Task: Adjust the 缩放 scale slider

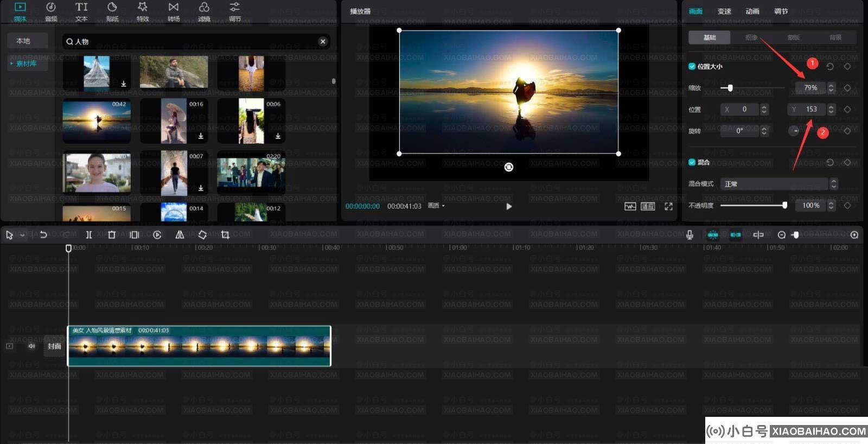Action: (x=752, y=87)
